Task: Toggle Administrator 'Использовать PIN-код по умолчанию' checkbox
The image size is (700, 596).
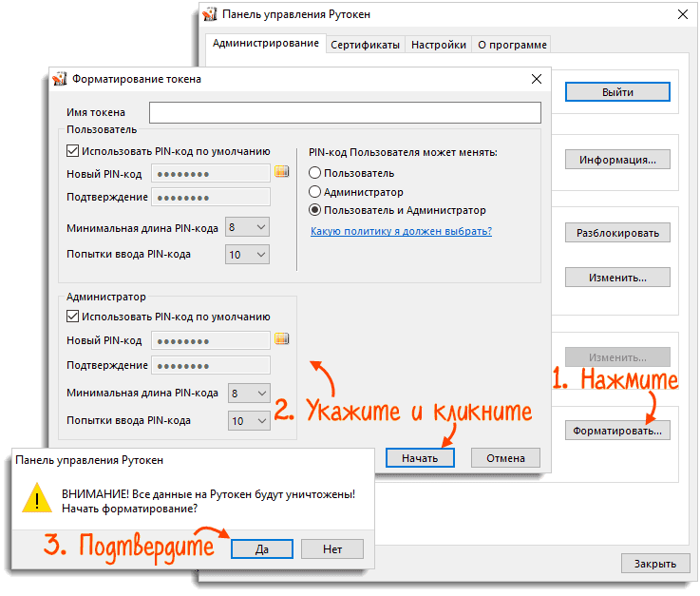Action: (73, 317)
